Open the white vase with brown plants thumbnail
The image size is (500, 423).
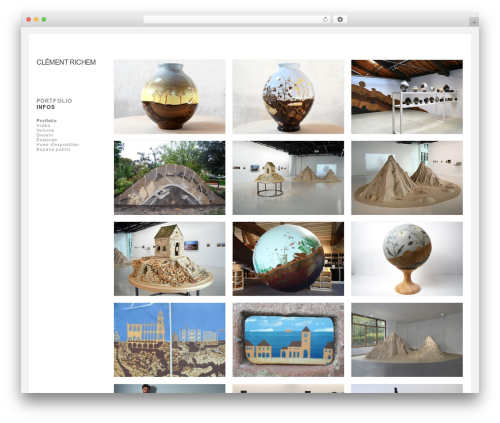288,97
